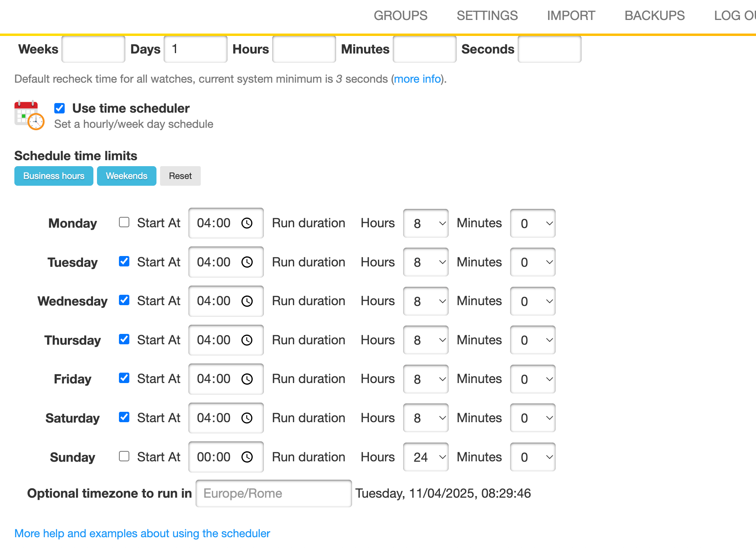Apply the Business hours preset

pyautogui.click(x=54, y=176)
